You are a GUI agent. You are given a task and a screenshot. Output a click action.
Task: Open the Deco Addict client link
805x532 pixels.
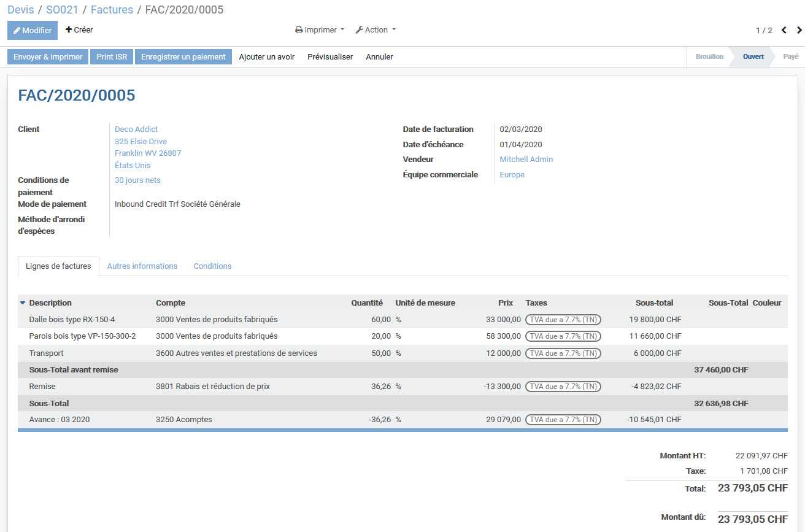click(x=136, y=129)
